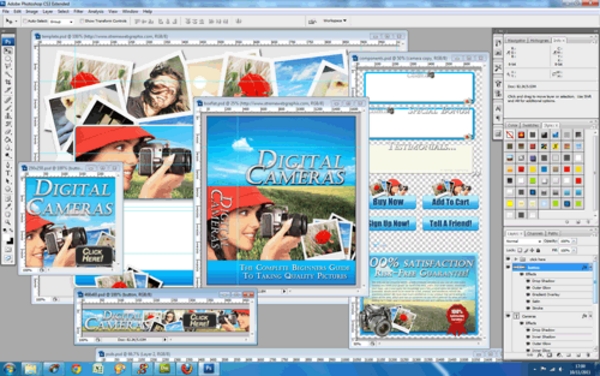The height and width of the screenshot is (376, 600).
Task: Click the lock all padlock icon
Action: 538,250
